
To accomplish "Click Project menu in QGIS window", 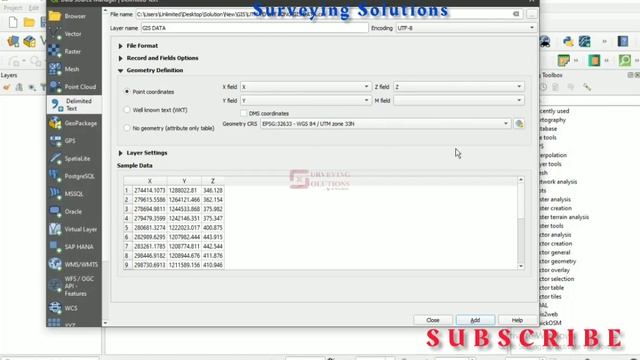I will tap(13, 8).
